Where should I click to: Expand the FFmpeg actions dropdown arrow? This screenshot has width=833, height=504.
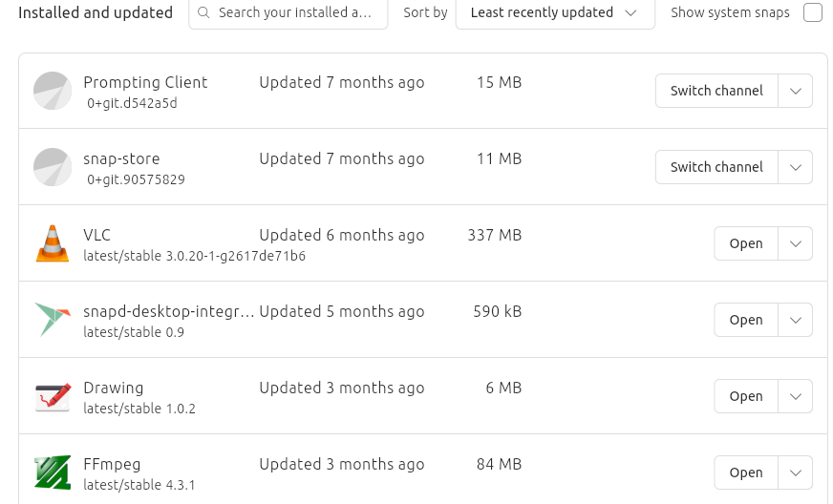pyautogui.click(x=795, y=472)
